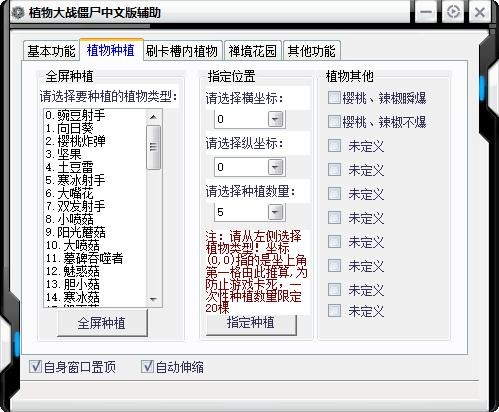
Task: Enable 樱桃、辣椒瞬爆 checkbox
Action: 334,98
